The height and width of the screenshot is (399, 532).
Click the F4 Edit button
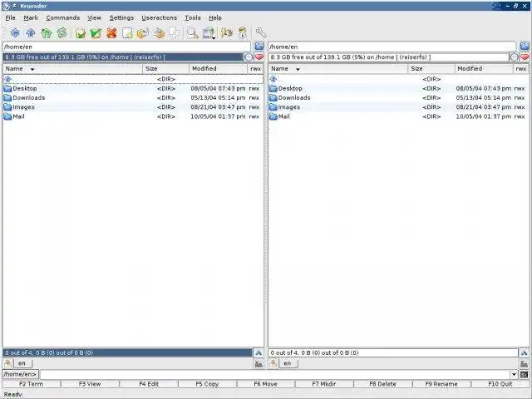coord(149,384)
